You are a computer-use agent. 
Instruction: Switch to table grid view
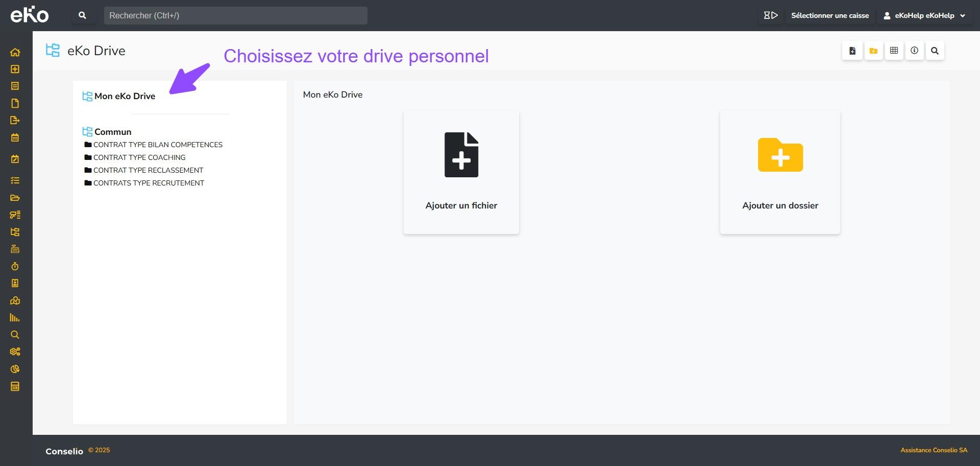coord(894,51)
